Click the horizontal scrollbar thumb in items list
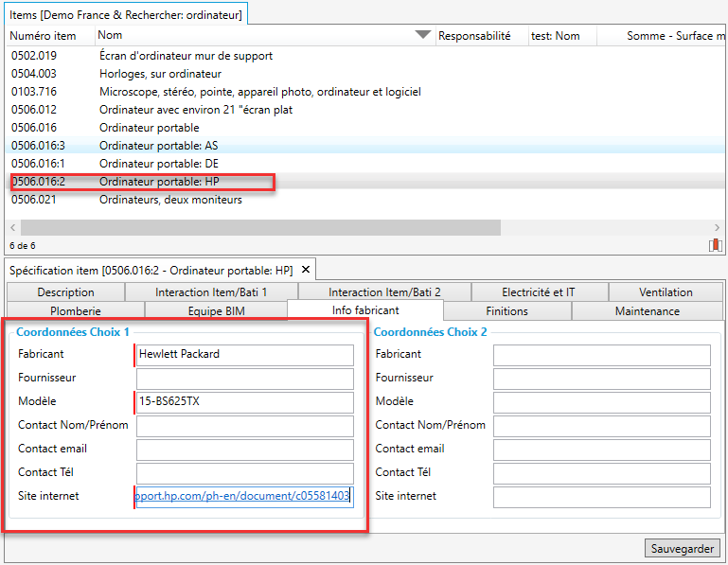The image size is (728, 565). coord(260,228)
